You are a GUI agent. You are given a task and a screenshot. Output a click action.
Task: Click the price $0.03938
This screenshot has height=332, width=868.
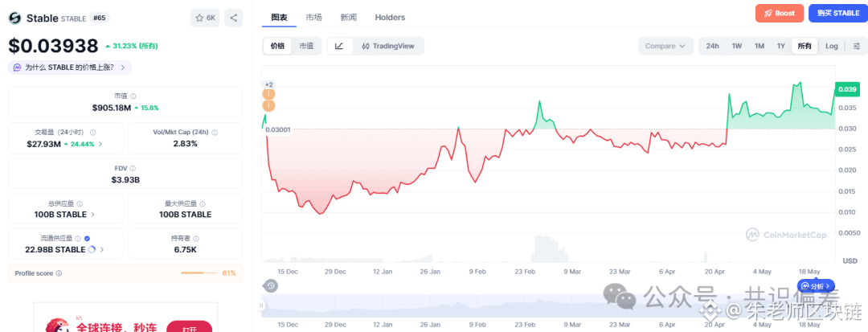53,46
